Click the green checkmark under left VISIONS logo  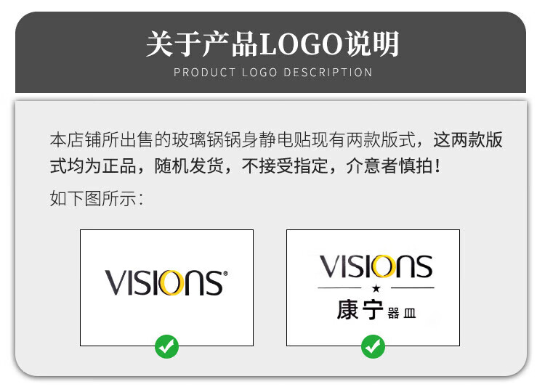(166, 346)
